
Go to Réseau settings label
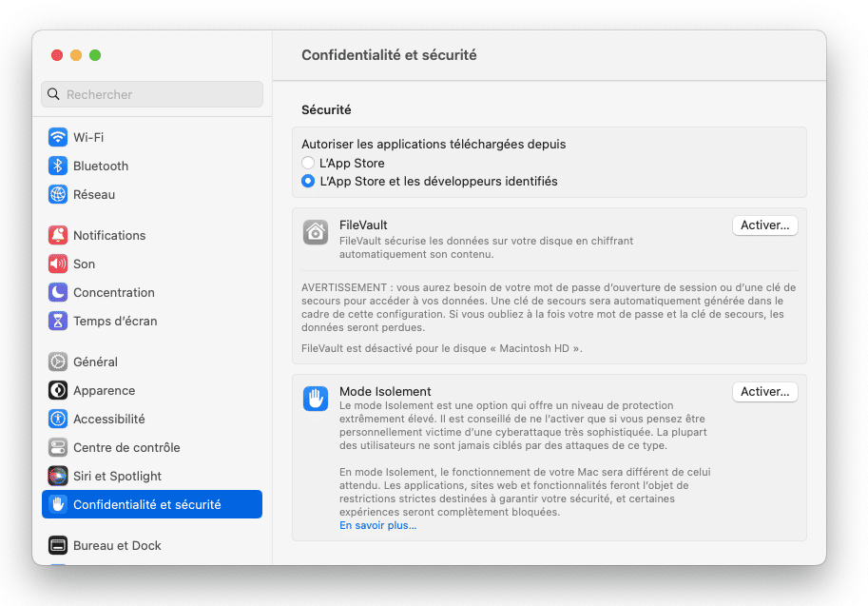94,194
